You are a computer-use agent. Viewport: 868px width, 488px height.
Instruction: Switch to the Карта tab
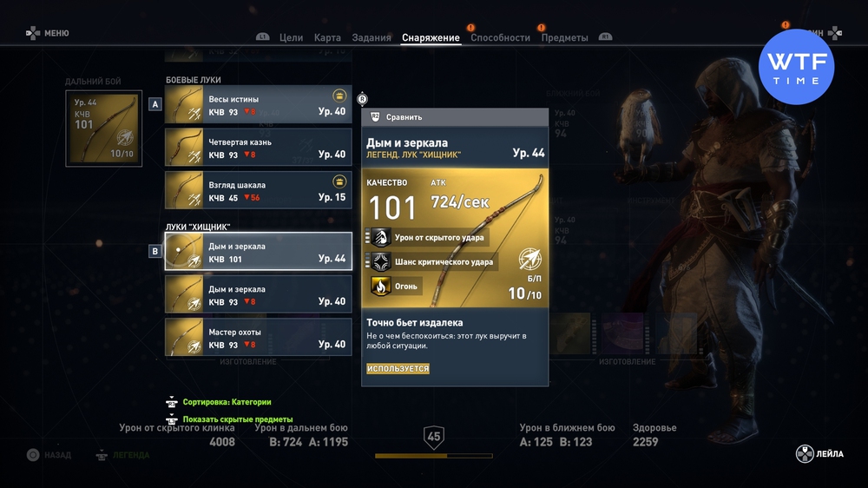tap(327, 37)
